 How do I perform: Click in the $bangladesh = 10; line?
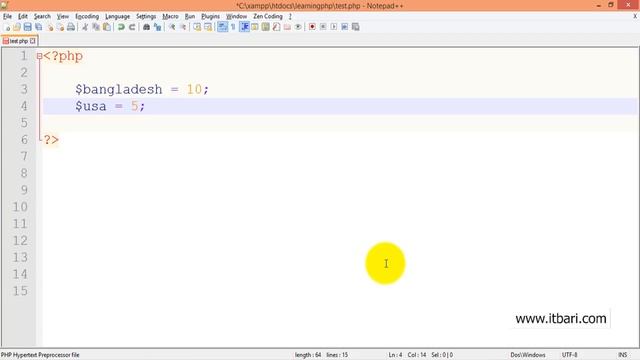click(142, 89)
